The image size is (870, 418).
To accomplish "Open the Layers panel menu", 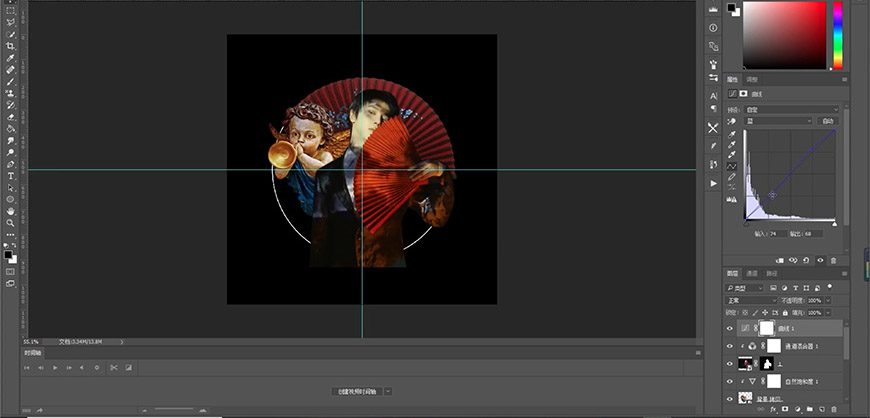I will coord(844,273).
